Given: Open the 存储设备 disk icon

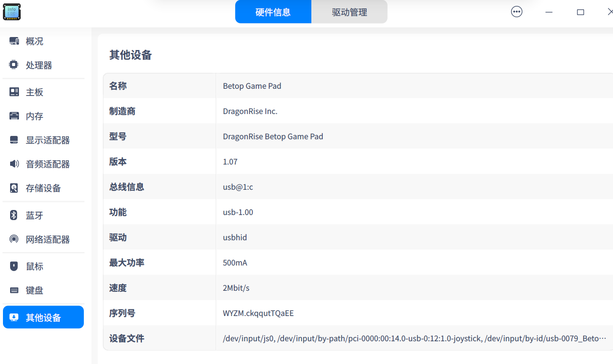Looking at the screenshot, I should [14, 188].
